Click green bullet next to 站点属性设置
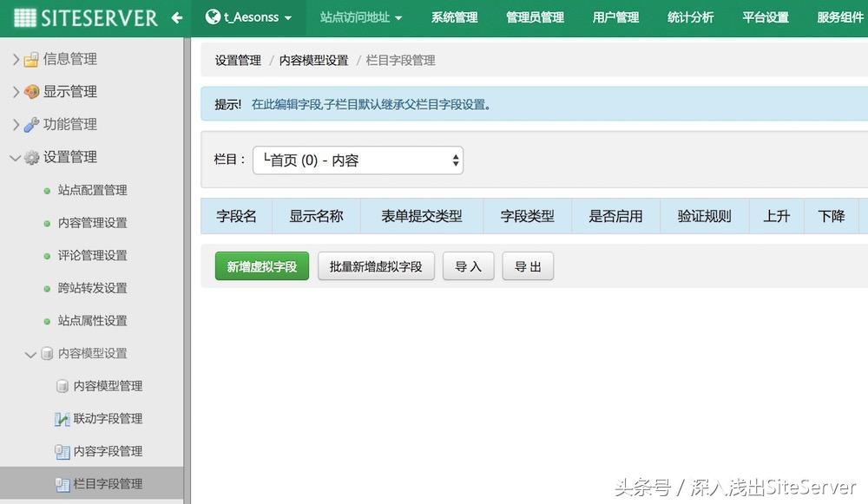The image size is (868, 504). tap(47, 322)
